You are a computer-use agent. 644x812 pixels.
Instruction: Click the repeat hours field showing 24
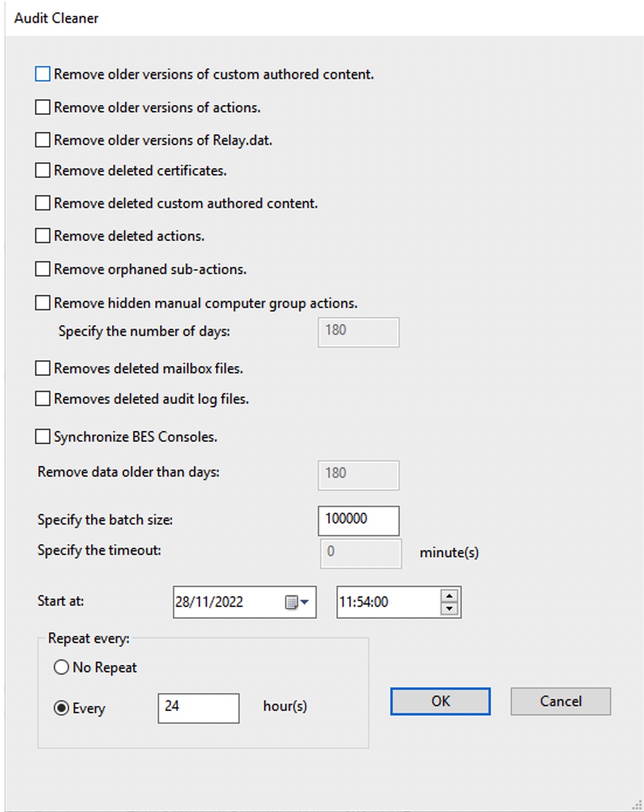pyautogui.click(x=199, y=708)
